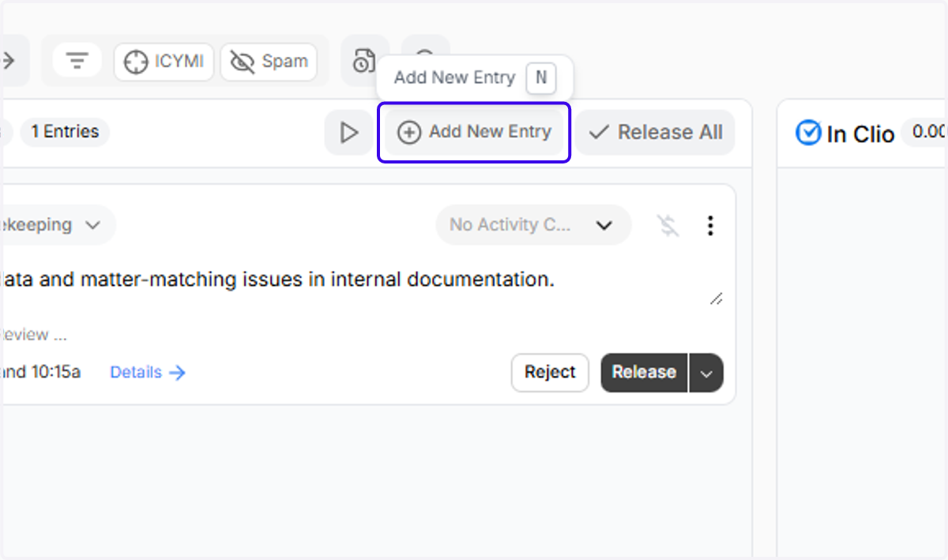This screenshot has width=948, height=560.
Task: Release the time entry
Action: tap(644, 372)
